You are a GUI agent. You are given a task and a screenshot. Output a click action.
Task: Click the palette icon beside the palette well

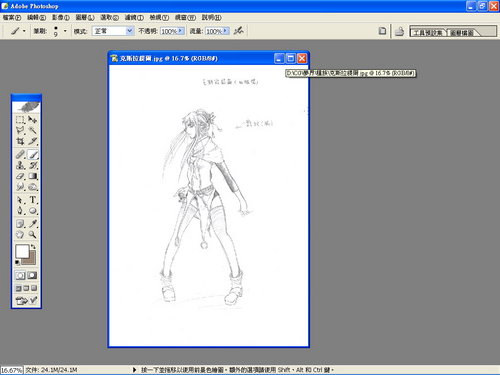399,32
